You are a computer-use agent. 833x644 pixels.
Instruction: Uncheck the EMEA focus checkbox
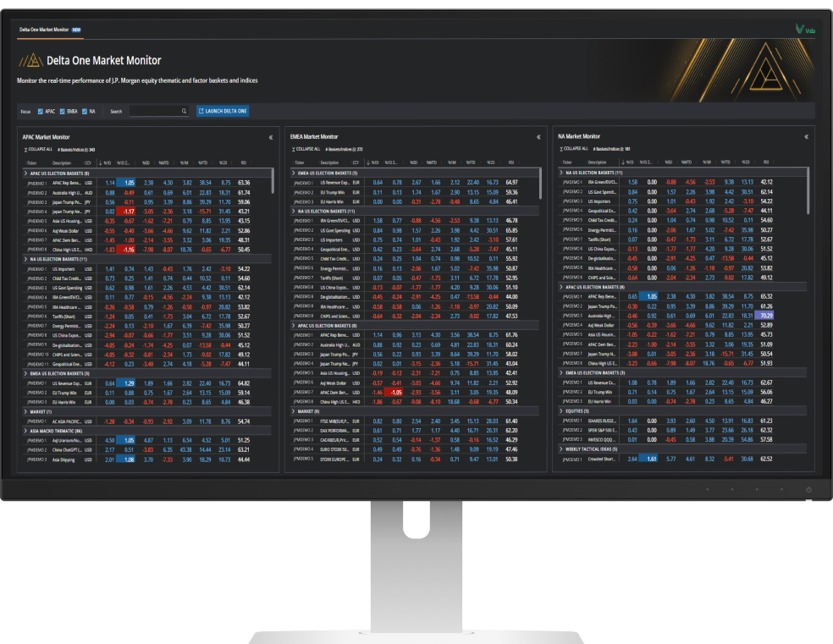pyautogui.click(x=63, y=111)
